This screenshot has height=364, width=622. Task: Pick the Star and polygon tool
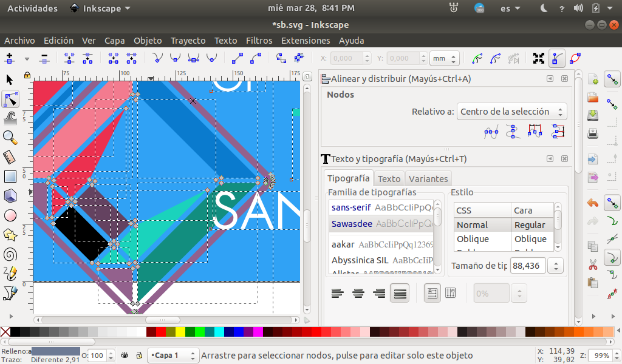coord(10,235)
